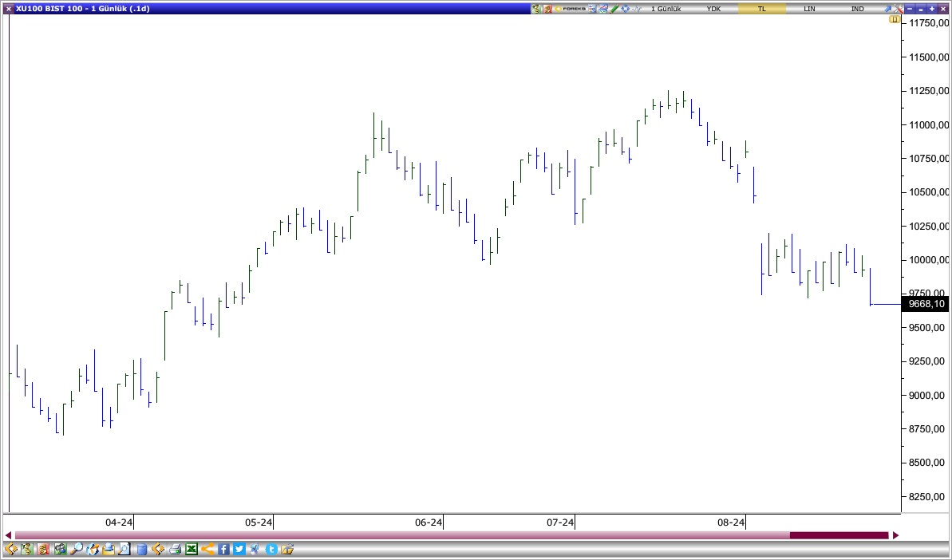The image size is (952, 560).
Task: Click the Excel export icon
Action: click(x=192, y=549)
